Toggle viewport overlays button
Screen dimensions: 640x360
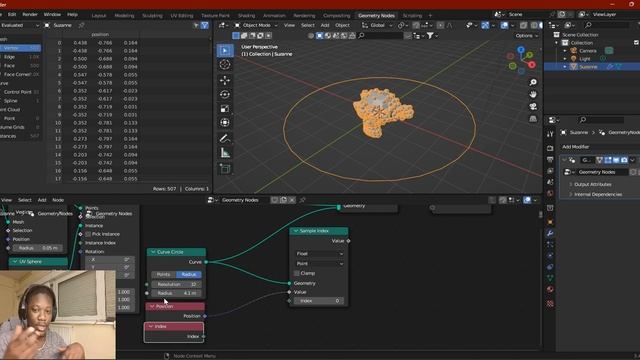504,25
